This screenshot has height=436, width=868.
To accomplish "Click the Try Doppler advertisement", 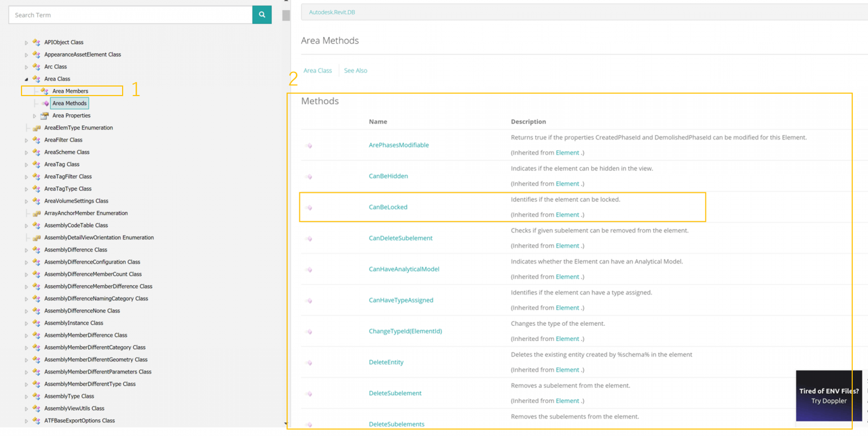I will coord(828,396).
